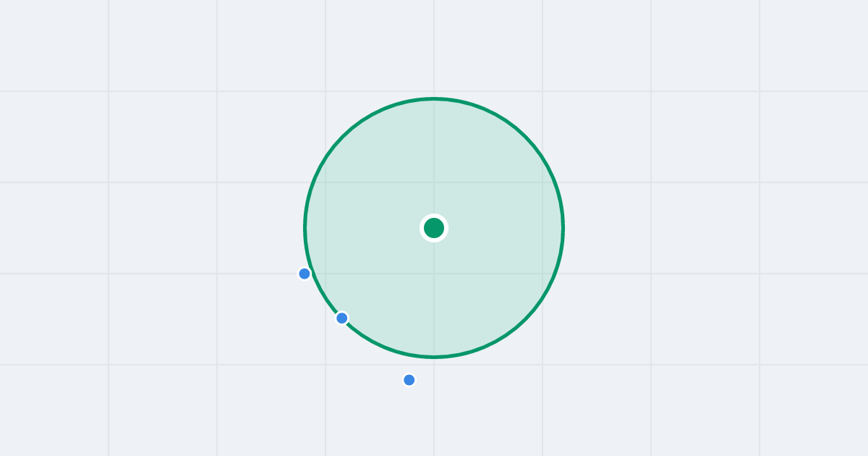Image resolution: width=868 pixels, height=456 pixels.
Task: Click the shaded fill left of the center marker
Action: (365, 228)
